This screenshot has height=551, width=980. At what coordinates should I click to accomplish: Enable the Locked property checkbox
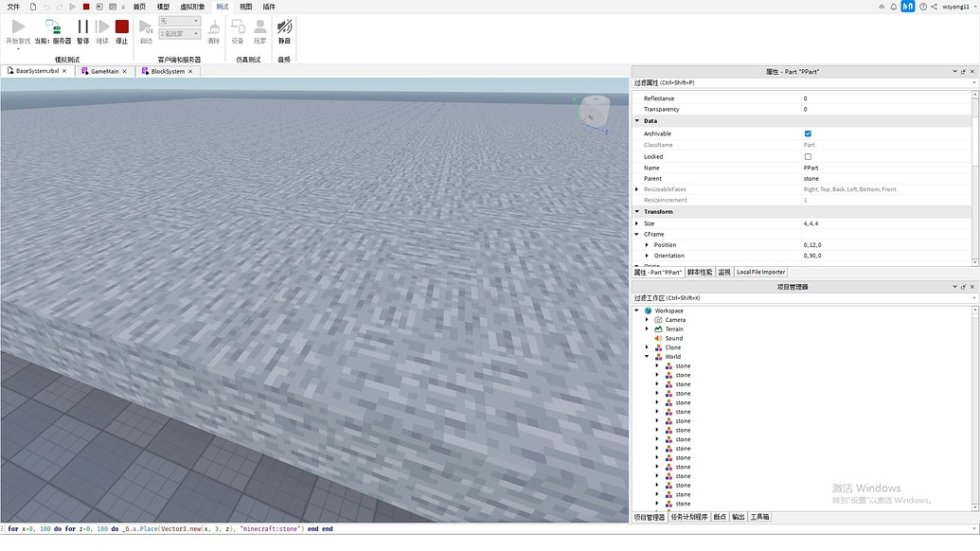[808, 156]
